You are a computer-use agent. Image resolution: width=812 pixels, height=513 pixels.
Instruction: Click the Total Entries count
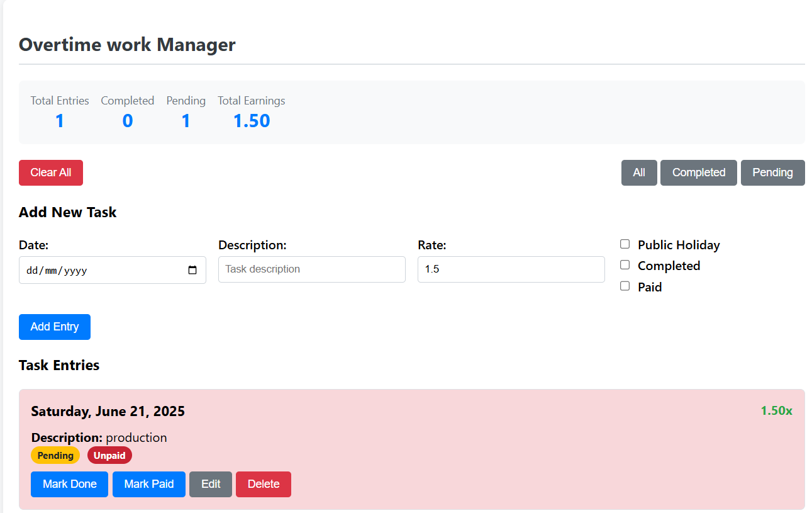click(x=60, y=121)
